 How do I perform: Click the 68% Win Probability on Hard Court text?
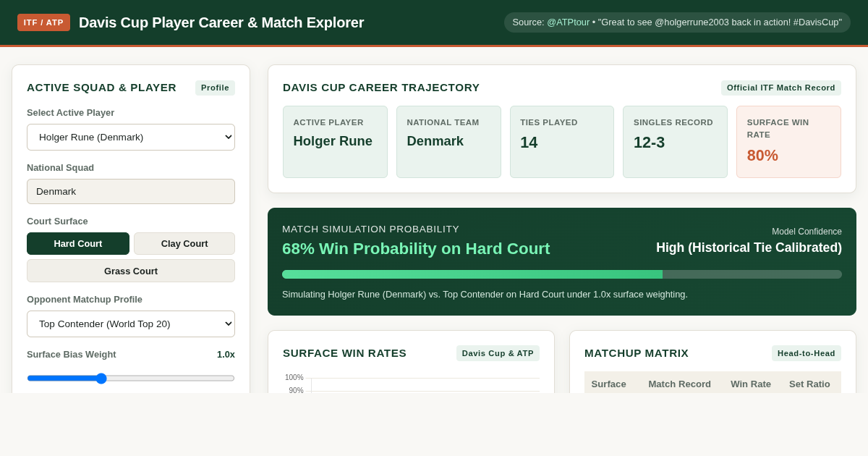pyautogui.click(x=416, y=248)
